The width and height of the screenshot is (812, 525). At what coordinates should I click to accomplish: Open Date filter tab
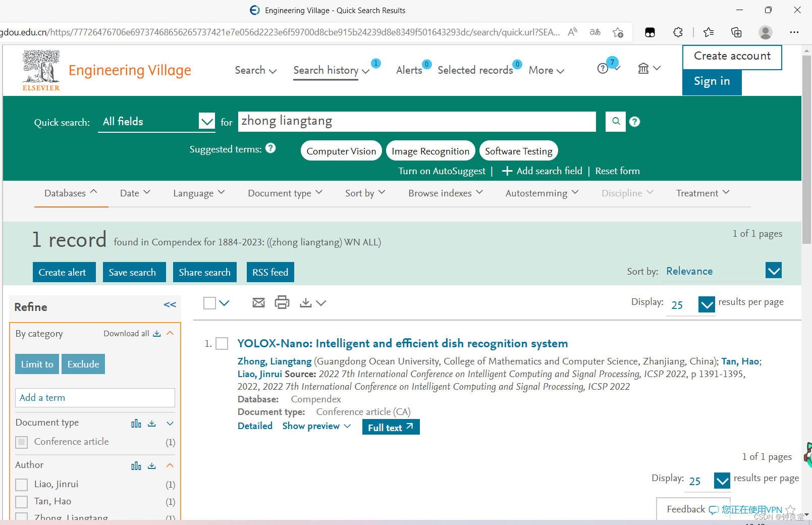[x=135, y=193]
